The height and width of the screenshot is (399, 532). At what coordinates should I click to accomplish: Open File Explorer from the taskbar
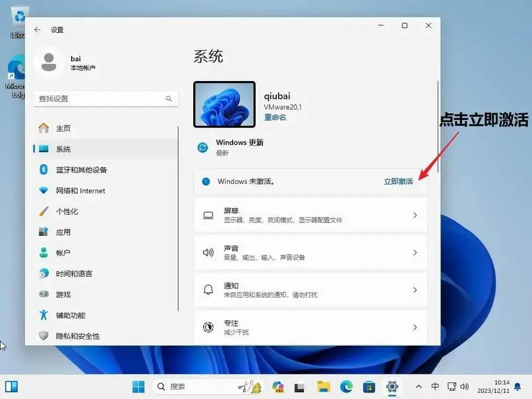[x=322, y=387]
